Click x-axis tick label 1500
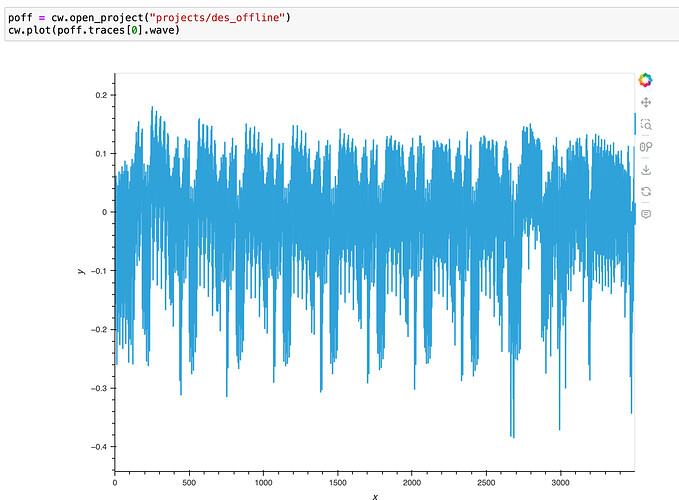This screenshot has height=500, width=679. tap(337, 483)
